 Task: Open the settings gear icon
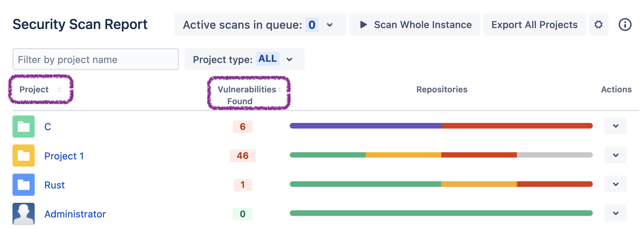(598, 25)
